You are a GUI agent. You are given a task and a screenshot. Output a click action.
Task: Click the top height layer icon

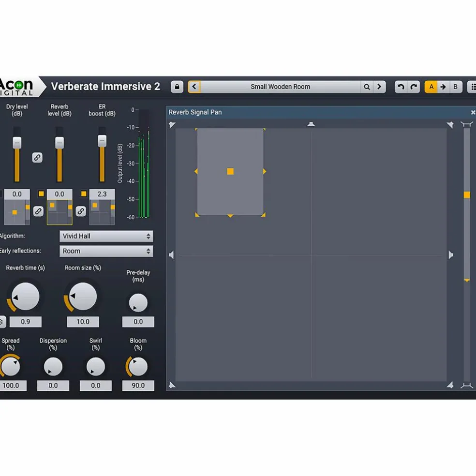[x=467, y=124]
